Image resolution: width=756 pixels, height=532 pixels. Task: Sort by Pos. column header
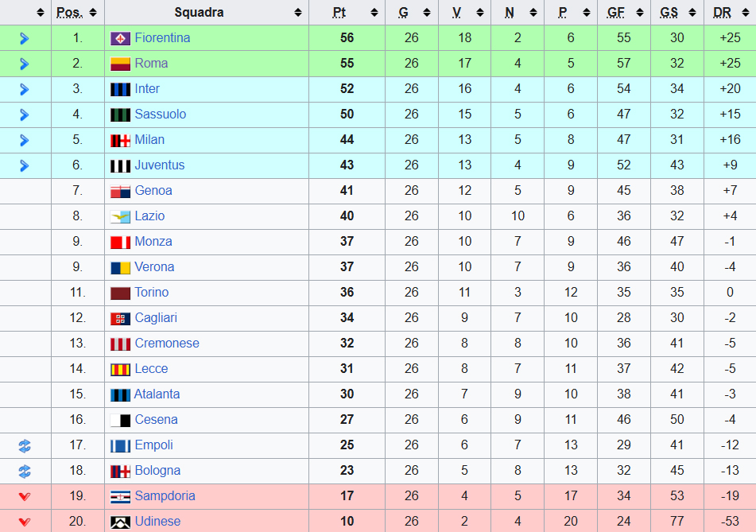point(69,13)
